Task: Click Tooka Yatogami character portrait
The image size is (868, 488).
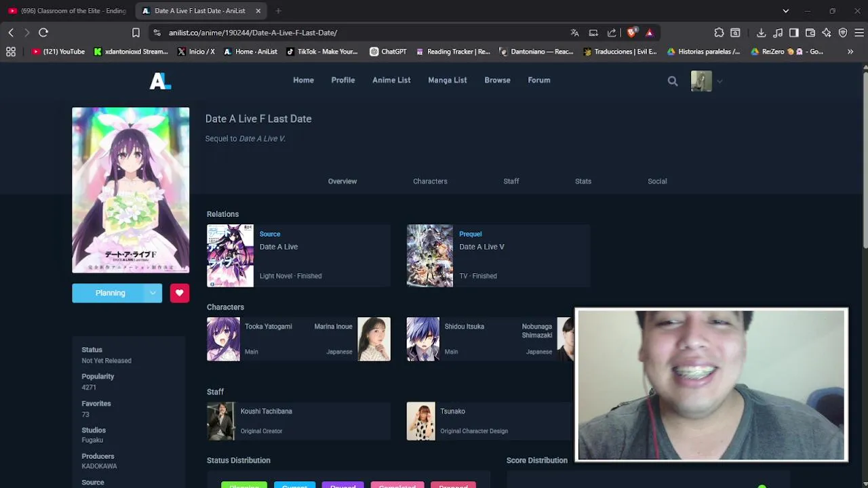Action: (223, 339)
